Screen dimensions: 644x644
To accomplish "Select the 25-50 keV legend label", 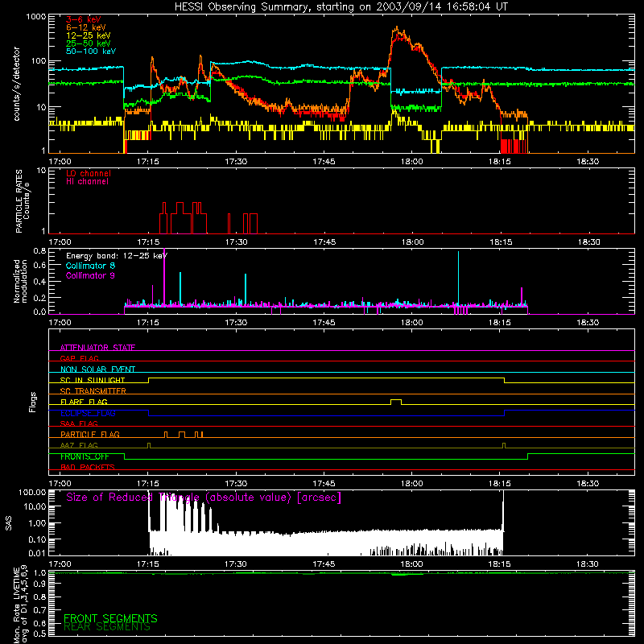I will point(88,43).
